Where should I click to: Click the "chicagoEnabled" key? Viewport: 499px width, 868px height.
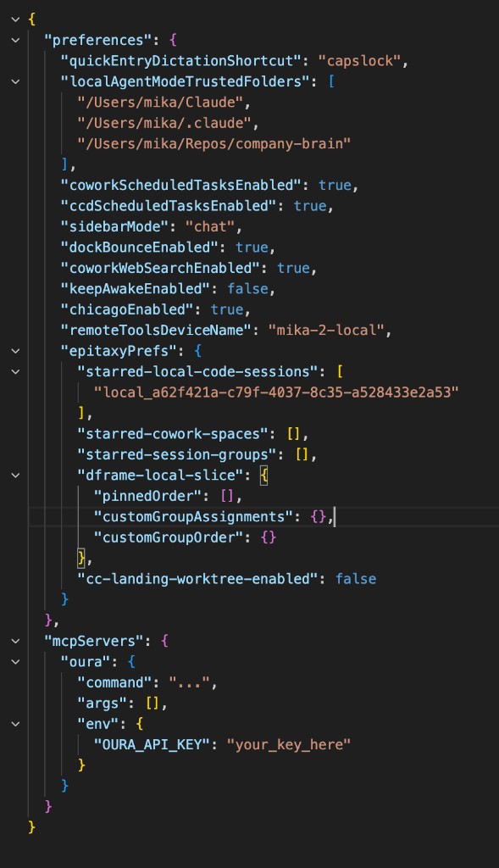(x=127, y=309)
